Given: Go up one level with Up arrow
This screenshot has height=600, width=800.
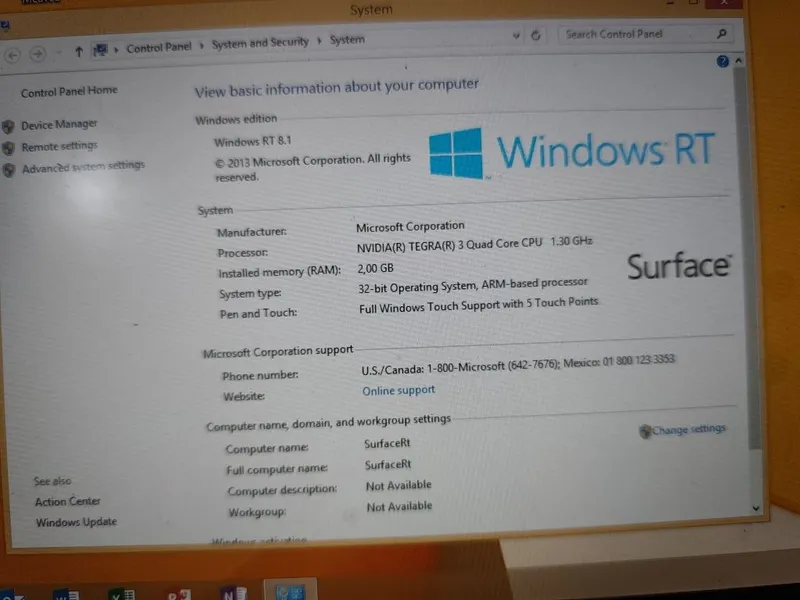Looking at the screenshot, I should [x=79, y=52].
